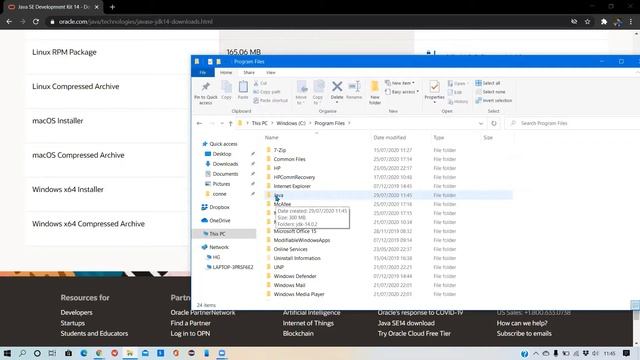The width and height of the screenshot is (640, 360).
Task: Open browser extensions puzzle icon
Action: pyautogui.click(x=604, y=22)
